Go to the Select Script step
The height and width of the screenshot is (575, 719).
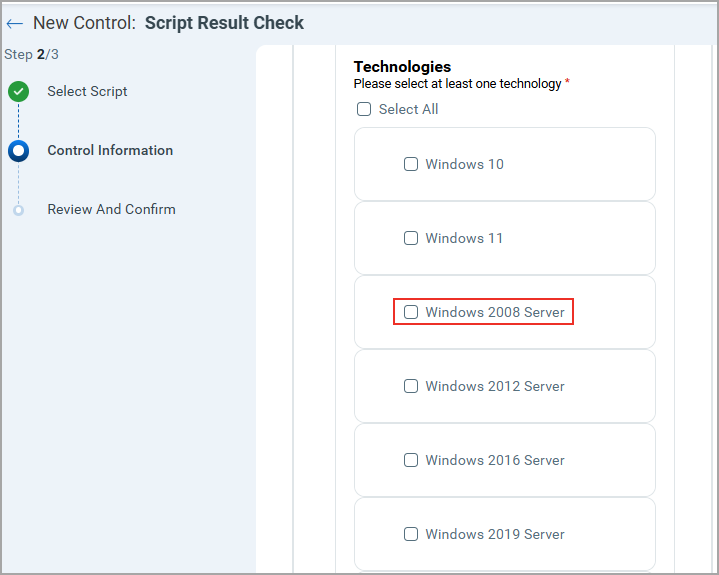pyautogui.click(x=87, y=92)
